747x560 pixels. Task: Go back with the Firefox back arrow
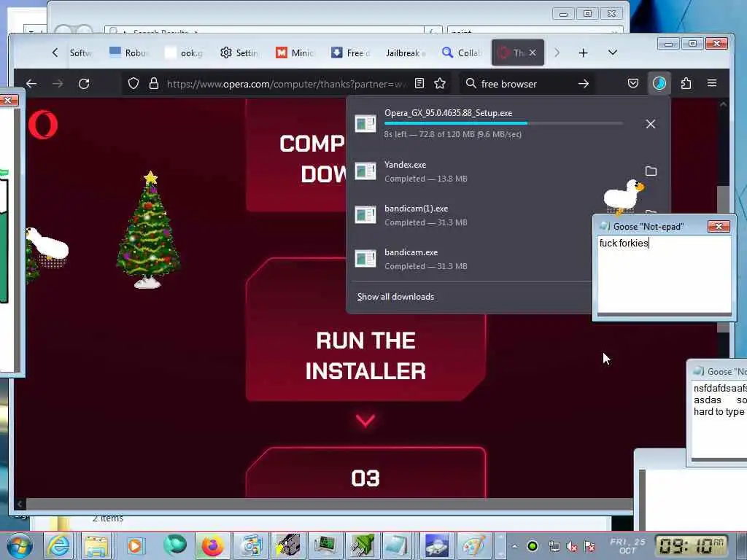coord(31,84)
